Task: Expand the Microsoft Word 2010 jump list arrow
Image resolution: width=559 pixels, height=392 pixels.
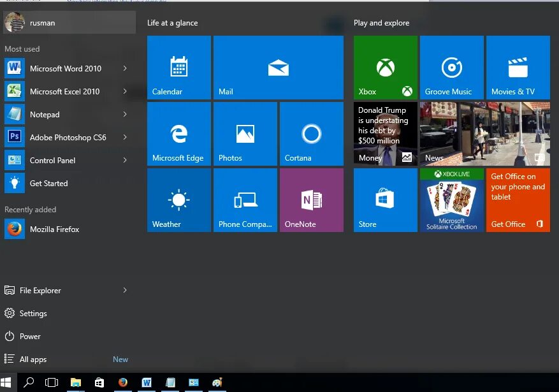Action: [125, 68]
